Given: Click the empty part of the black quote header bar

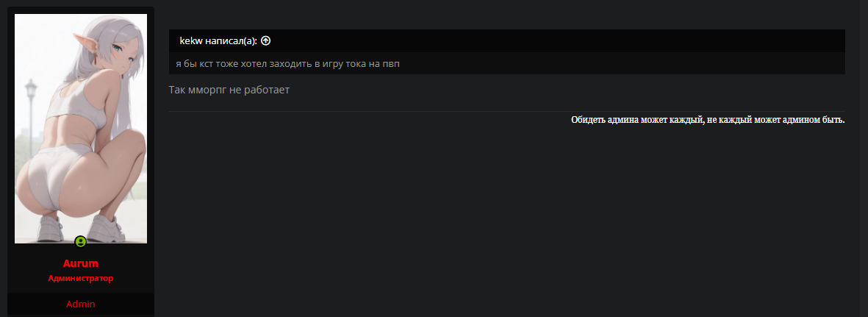Looking at the screenshot, I should coord(559,41).
